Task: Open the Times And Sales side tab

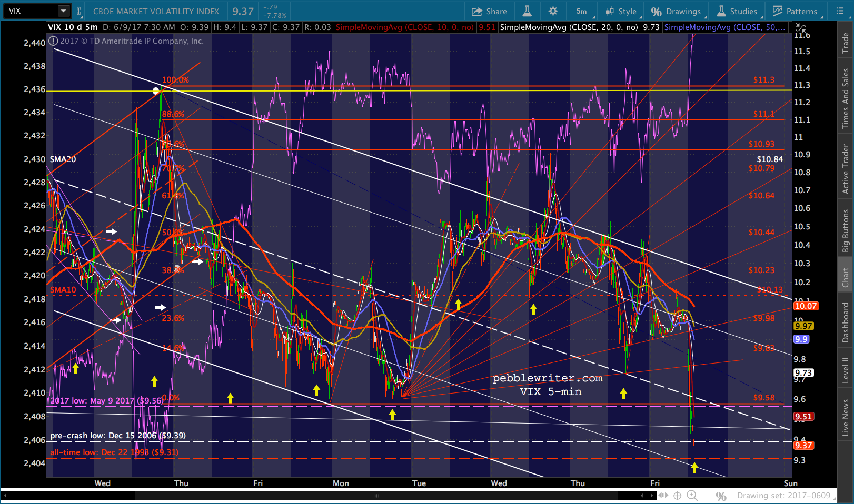Action: click(x=846, y=98)
